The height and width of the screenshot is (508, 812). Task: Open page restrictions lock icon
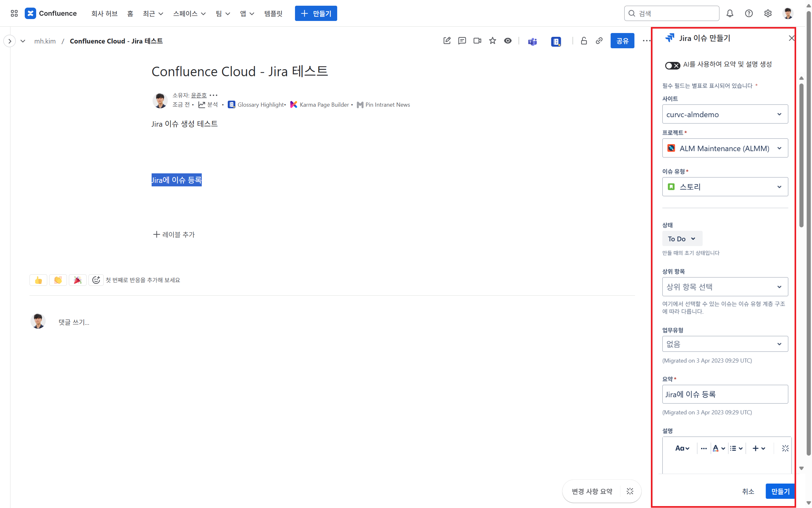click(x=584, y=41)
